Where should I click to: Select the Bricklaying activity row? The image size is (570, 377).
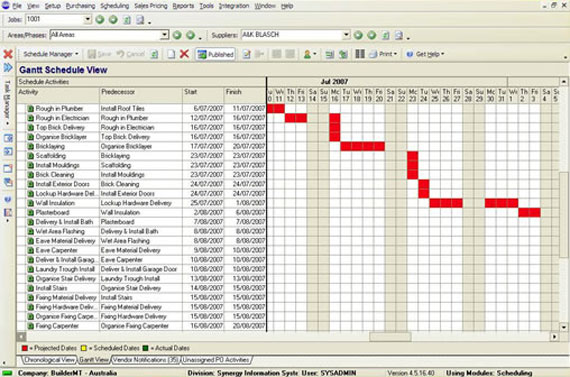click(x=142, y=146)
